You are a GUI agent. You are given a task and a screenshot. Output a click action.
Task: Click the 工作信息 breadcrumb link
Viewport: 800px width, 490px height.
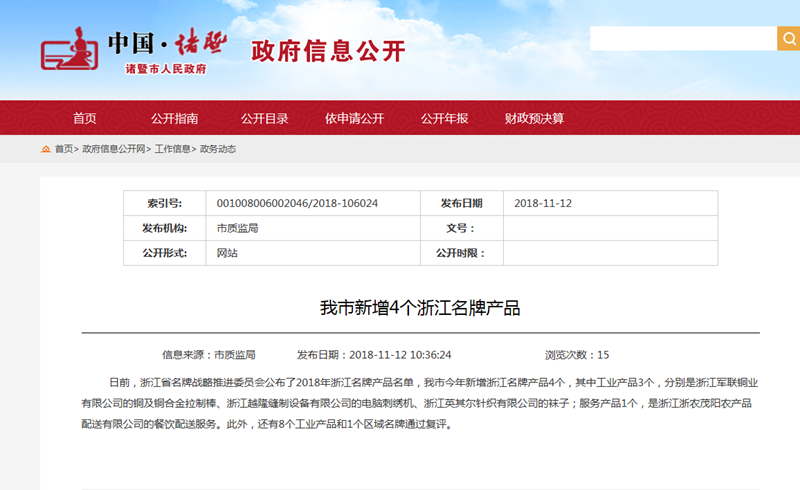click(173, 149)
